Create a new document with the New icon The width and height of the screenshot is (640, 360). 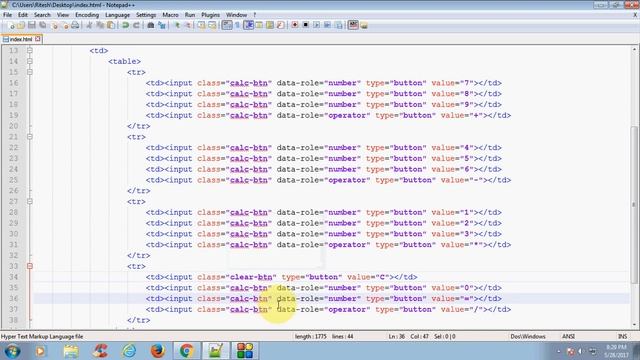(11, 25)
